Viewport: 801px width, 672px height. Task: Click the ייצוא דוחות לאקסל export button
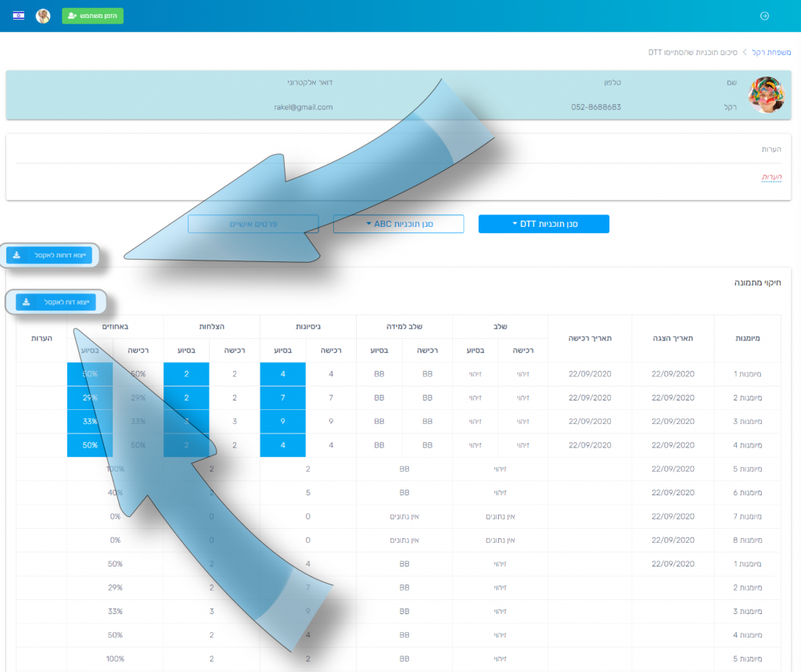click(49, 255)
